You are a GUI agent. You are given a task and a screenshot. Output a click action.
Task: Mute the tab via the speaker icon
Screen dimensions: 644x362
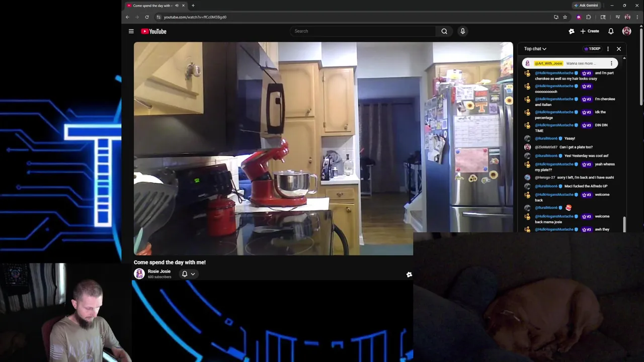point(177,6)
